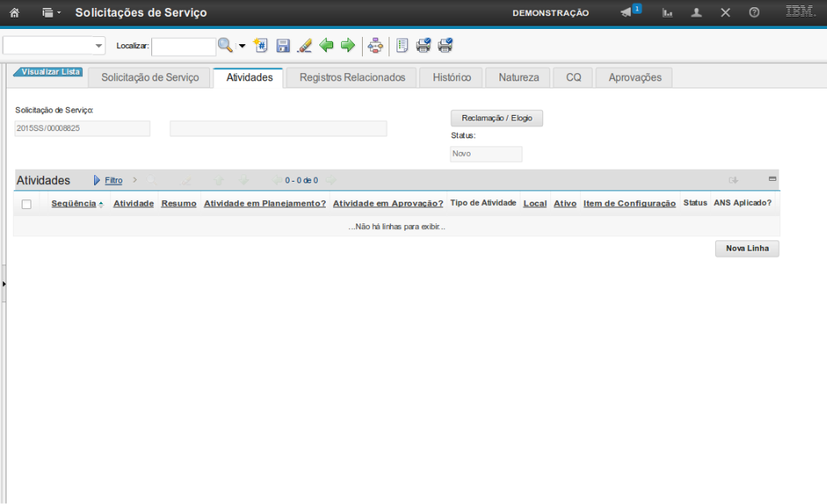The height and width of the screenshot is (504, 827).
Task: Click the help question mark icon
Action: tap(754, 13)
